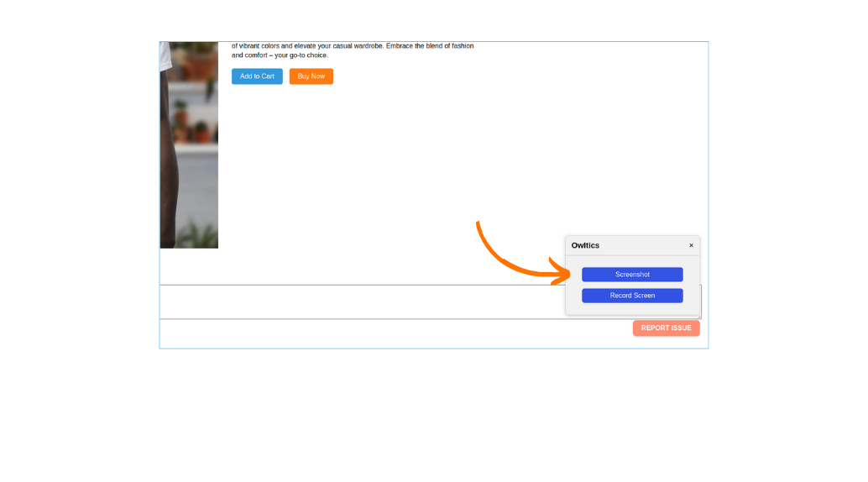This screenshot has width=868, height=482.
Task: Click the empty space below Record Screen
Action: pos(632,309)
